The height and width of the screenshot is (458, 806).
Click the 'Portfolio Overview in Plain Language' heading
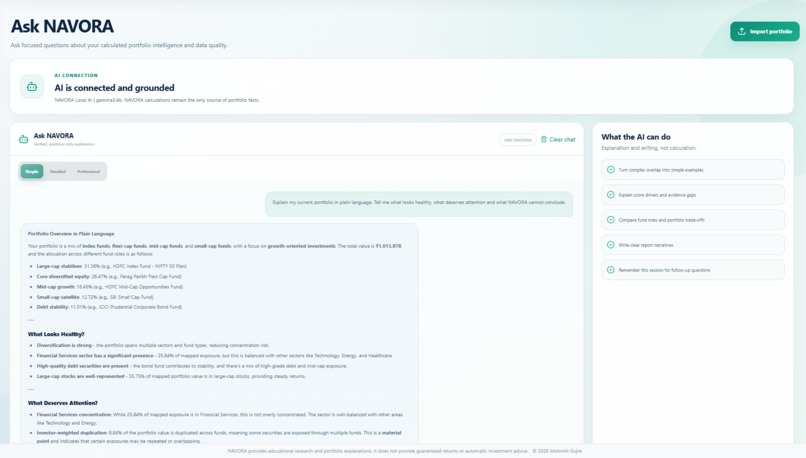[71, 234]
